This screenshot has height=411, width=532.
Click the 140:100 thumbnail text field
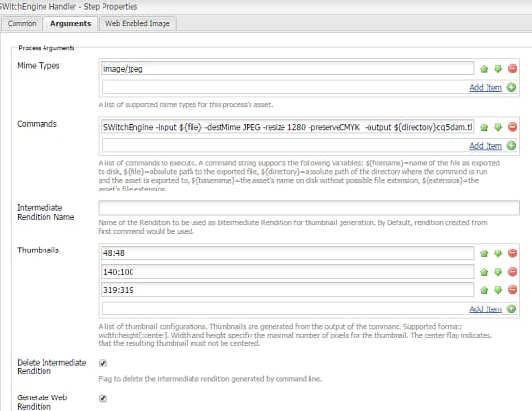(x=287, y=272)
